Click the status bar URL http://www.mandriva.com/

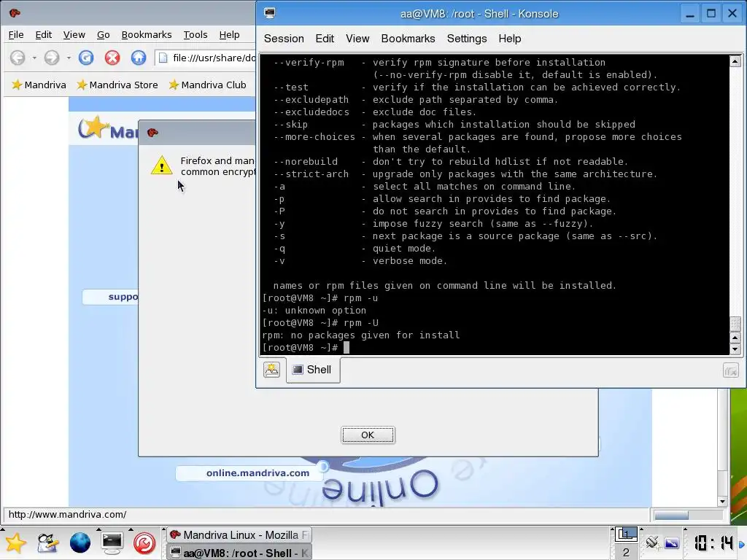click(x=67, y=514)
